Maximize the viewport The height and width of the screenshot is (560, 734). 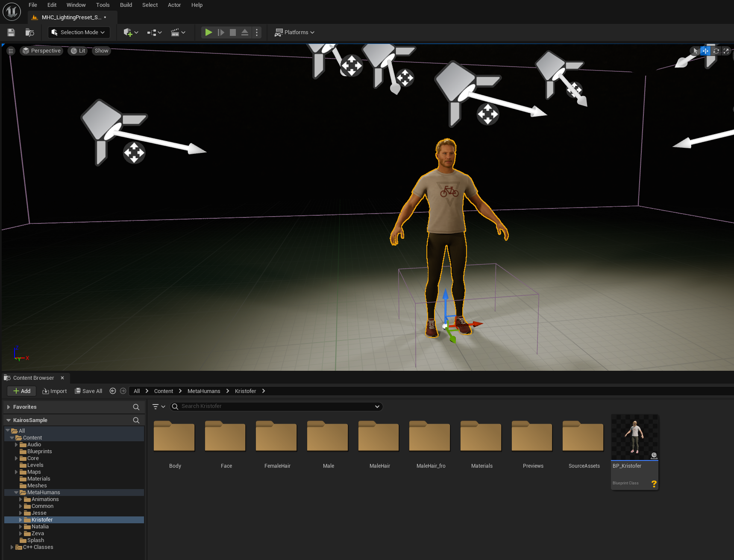pos(726,51)
